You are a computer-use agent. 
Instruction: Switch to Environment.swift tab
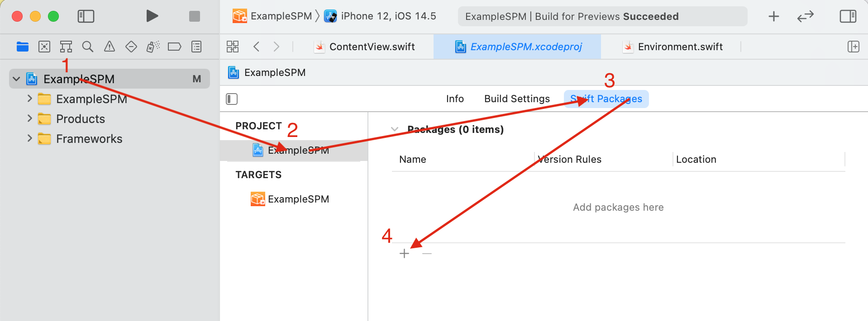(x=672, y=47)
